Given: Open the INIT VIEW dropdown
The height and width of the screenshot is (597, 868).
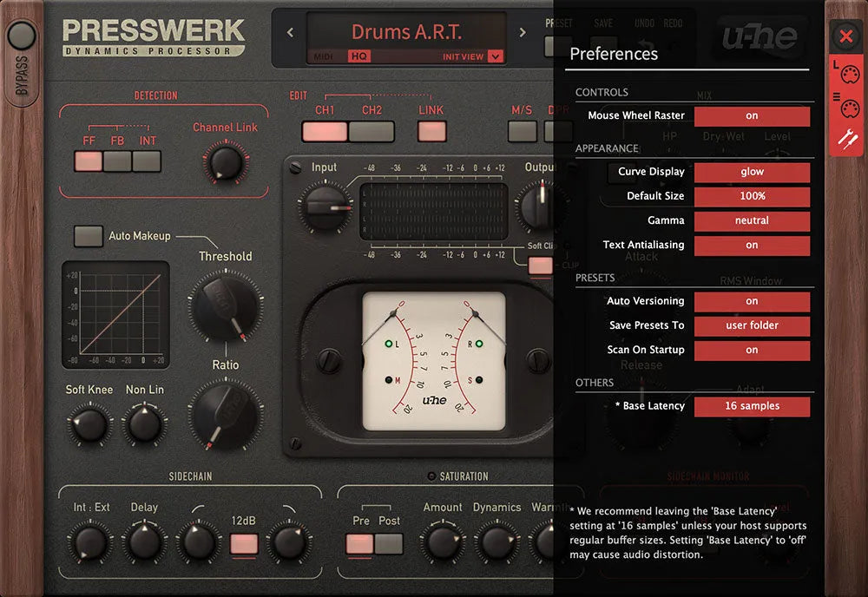Looking at the screenshot, I should [470, 56].
